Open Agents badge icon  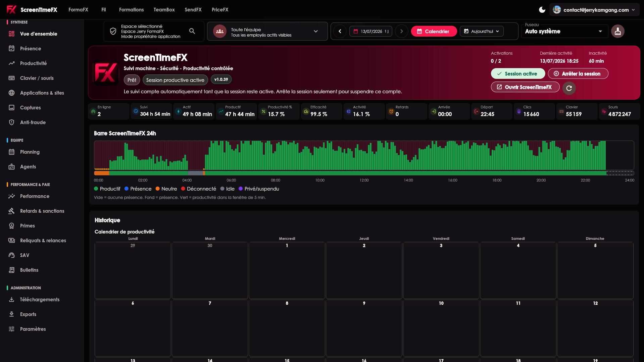click(x=12, y=167)
